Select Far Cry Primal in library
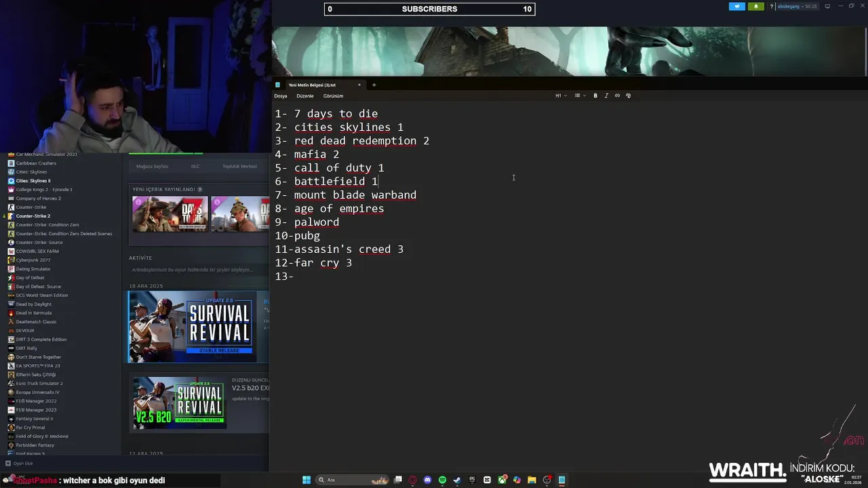 click(31, 428)
